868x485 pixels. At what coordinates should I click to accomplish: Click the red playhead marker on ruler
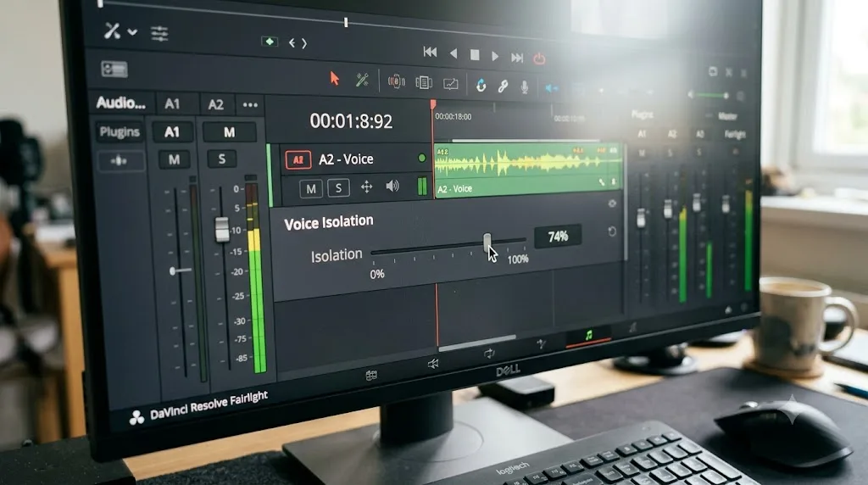tap(433, 104)
